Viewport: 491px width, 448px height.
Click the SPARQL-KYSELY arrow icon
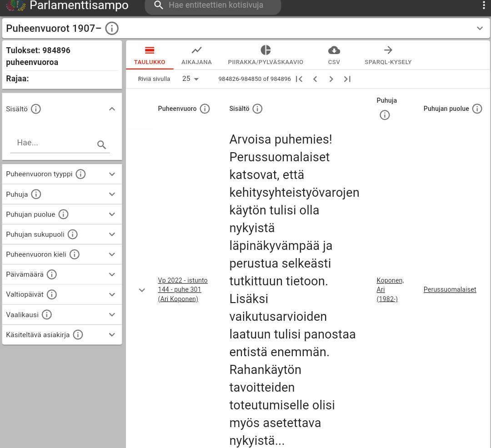(388, 50)
